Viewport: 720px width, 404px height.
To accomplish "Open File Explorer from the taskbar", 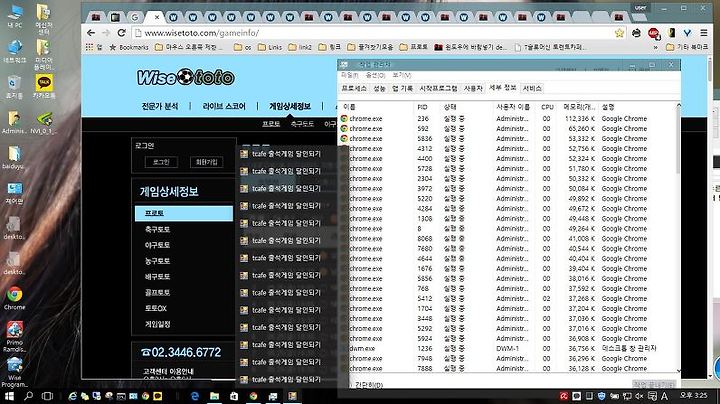I will [214, 396].
